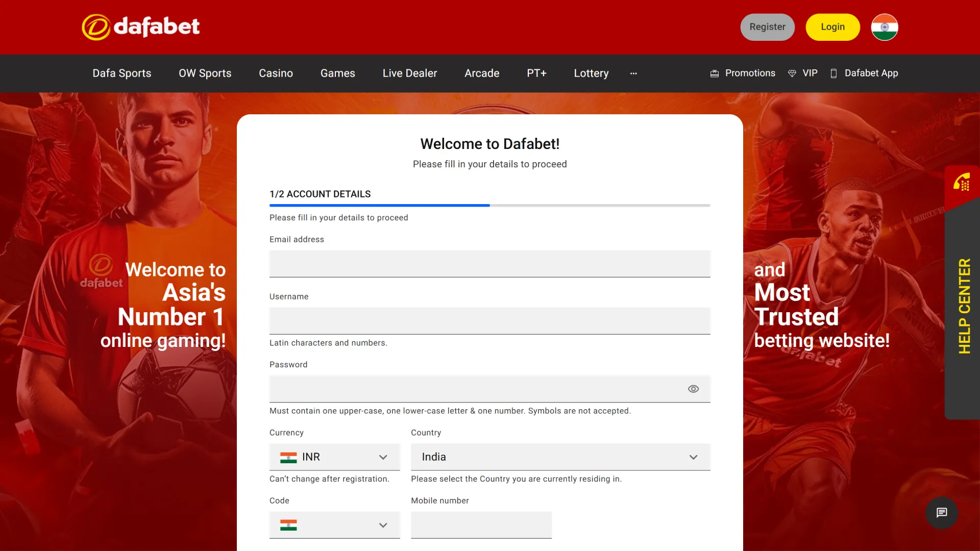Open the live chat bubble
This screenshot has height=551, width=980.
[x=941, y=513]
